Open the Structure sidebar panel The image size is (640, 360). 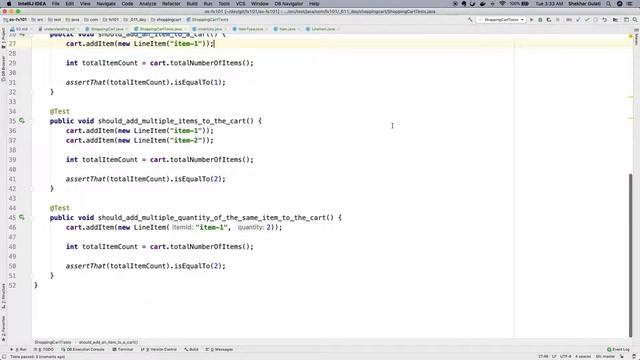[x=4, y=296]
